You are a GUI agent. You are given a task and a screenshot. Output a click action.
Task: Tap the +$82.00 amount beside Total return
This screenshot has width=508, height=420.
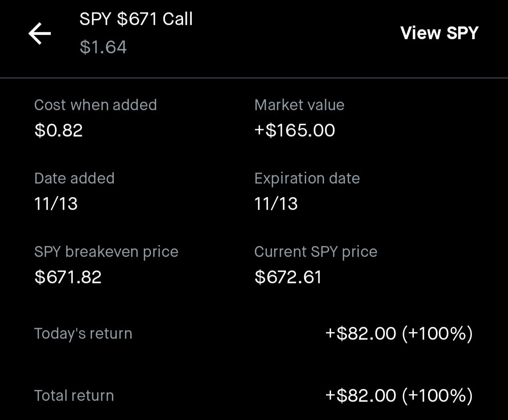click(x=361, y=396)
